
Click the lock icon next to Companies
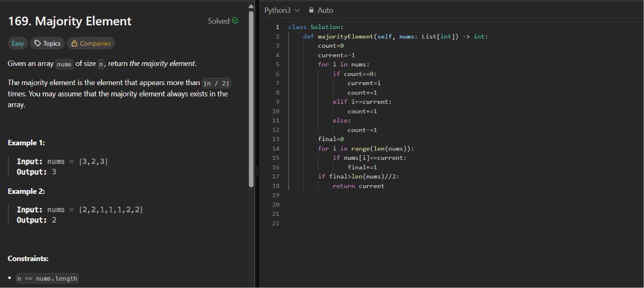click(x=75, y=44)
